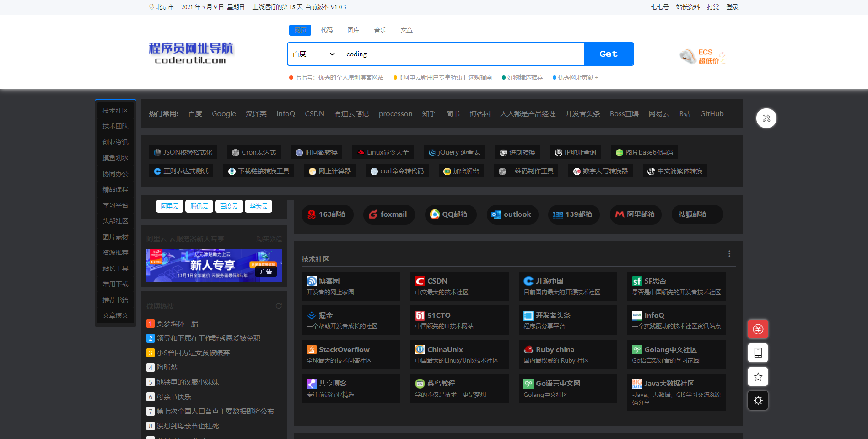Image resolution: width=868 pixels, height=439 pixels.
Task: Select the 华为云 option
Action: [x=259, y=206]
